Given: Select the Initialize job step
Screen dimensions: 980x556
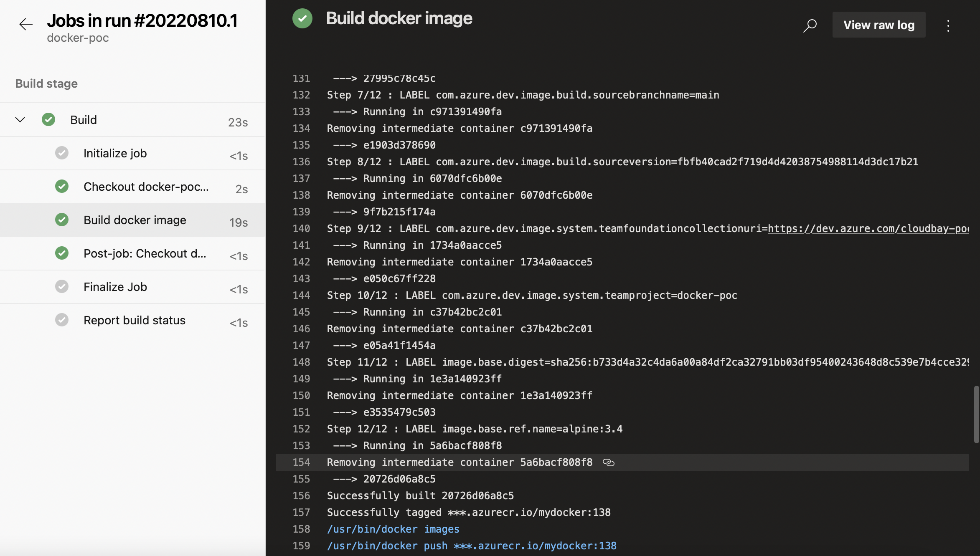Looking at the screenshot, I should pos(115,153).
